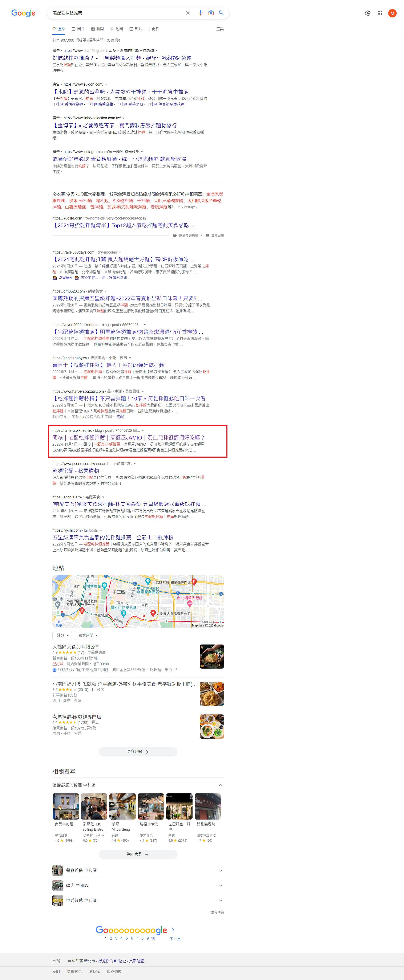Click the next page arrow beside Goooogle
Image resolution: width=404 pixels, height=980 pixels.
coord(173,929)
